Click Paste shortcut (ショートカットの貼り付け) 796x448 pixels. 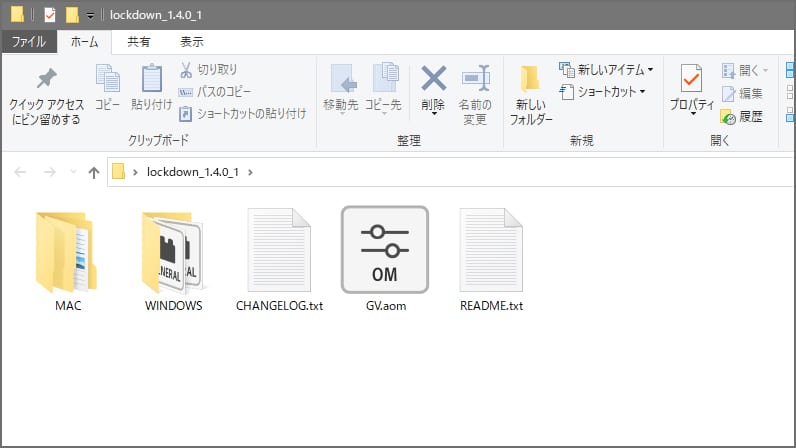pyautogui.click(x=243, y=114)
